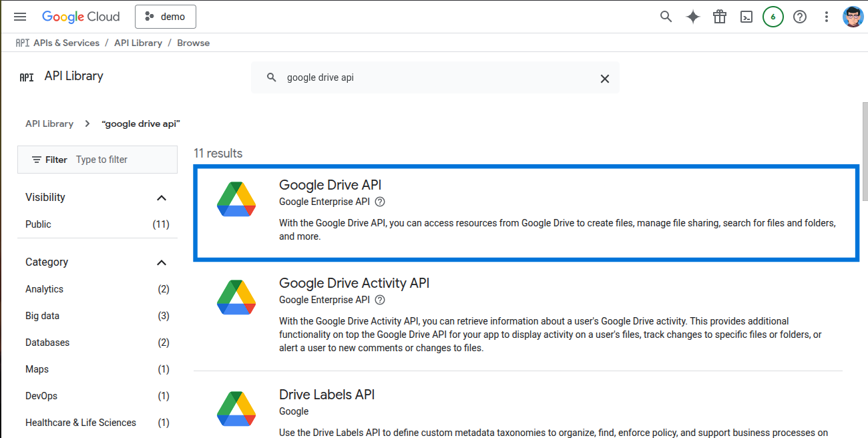Click the magnifier icon inside the search box
This screenshot has height=438, width=868.
pos(271,77)
